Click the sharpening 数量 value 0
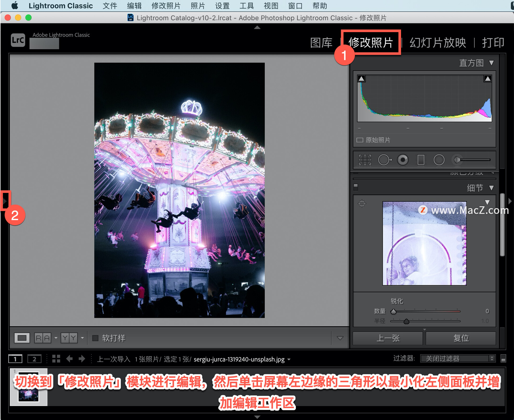This screenshot has height=420, width=514. click(x=487, y=311)
